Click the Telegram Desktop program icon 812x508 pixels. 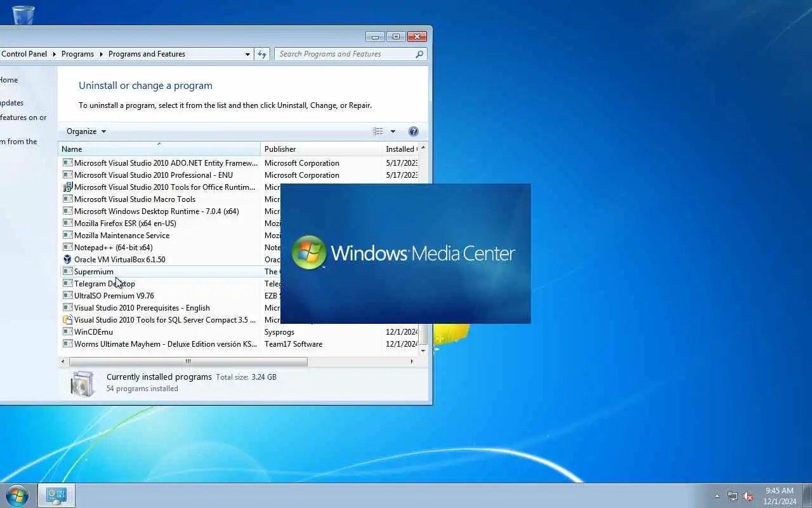click(68, 284)
